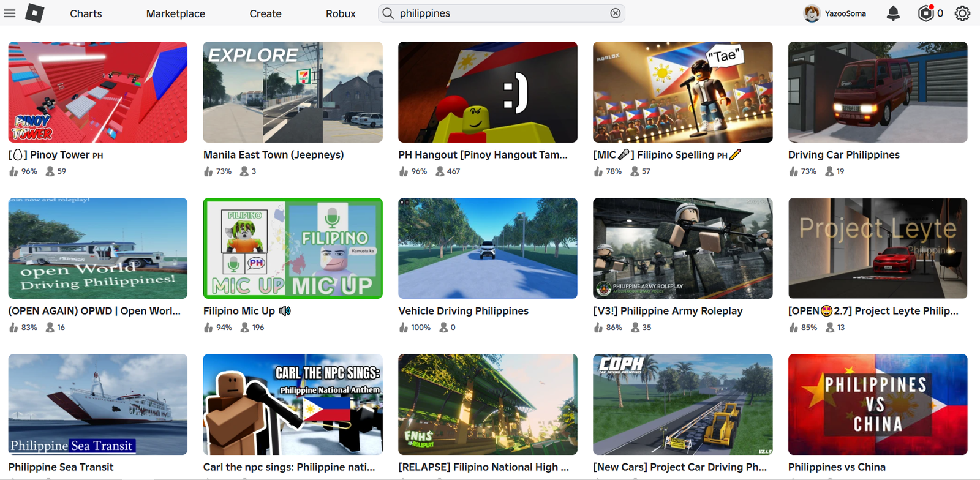Open the Philippines vs China thumbnail
The width and height of the screenshot is (980, 480).
pos(877,404)
